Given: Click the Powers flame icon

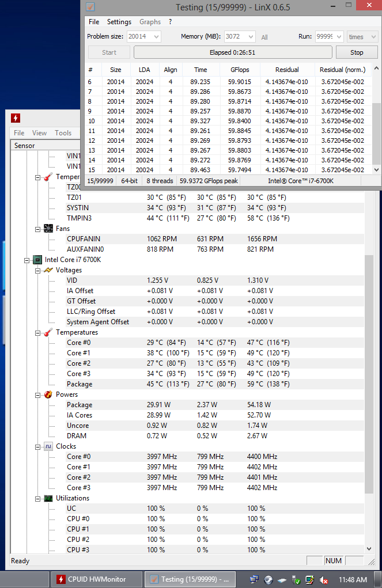Looking at the screenshot, I should 48,394.
